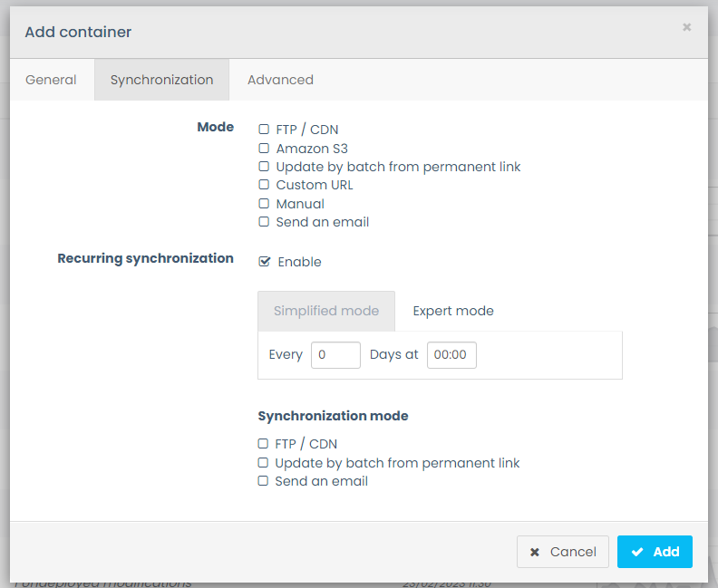Tick Send an email under Mode
The height and width of the screenshot is (588, 718).
264,222
